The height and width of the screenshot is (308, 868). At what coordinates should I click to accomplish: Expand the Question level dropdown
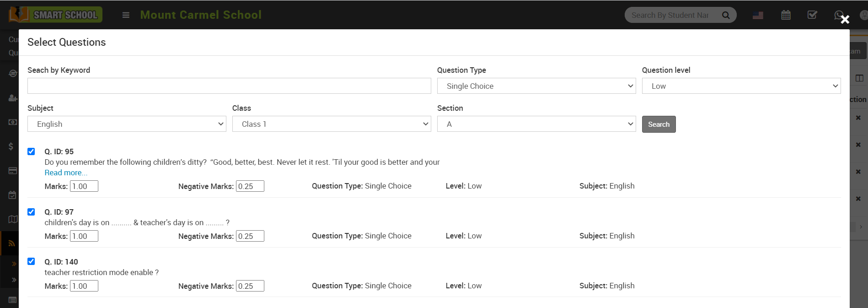[x=741, y=86]
